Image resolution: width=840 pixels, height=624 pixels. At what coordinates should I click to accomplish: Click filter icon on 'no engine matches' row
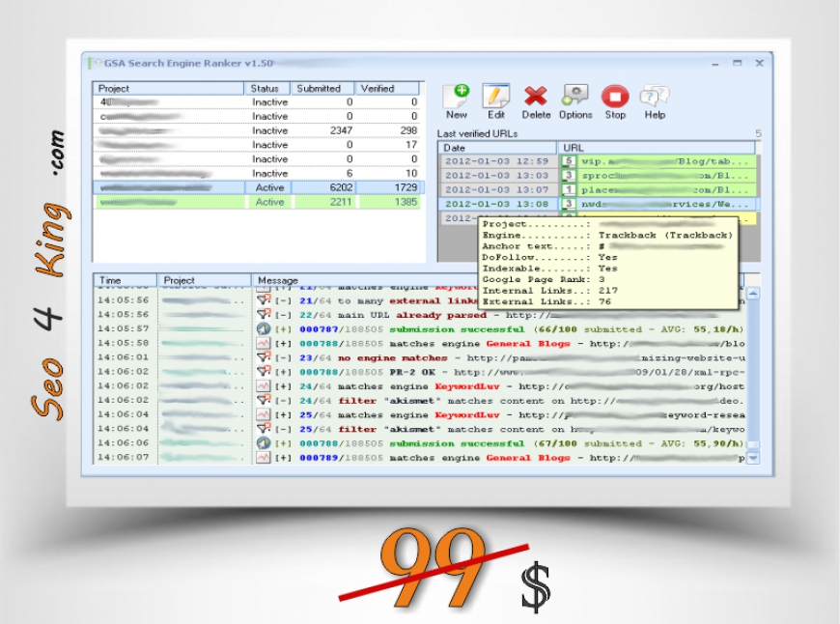pos(263,357)
